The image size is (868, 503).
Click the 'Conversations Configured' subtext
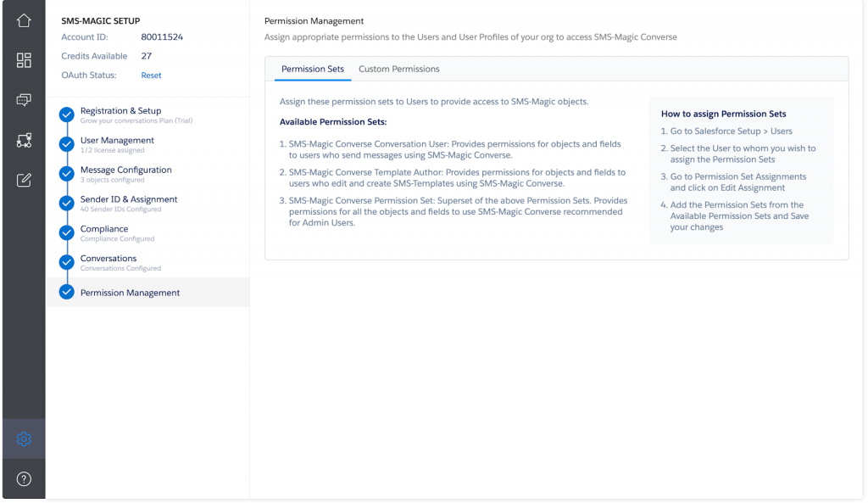pos(120,268)
